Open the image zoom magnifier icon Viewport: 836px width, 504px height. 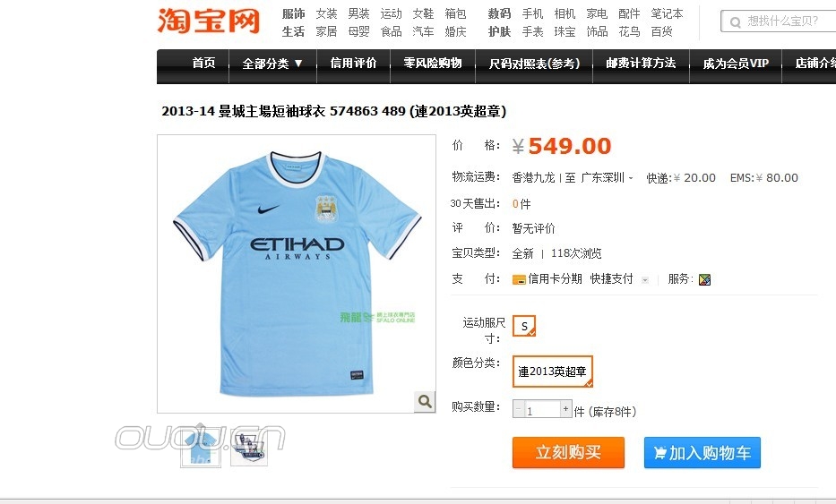pos(425,401)
